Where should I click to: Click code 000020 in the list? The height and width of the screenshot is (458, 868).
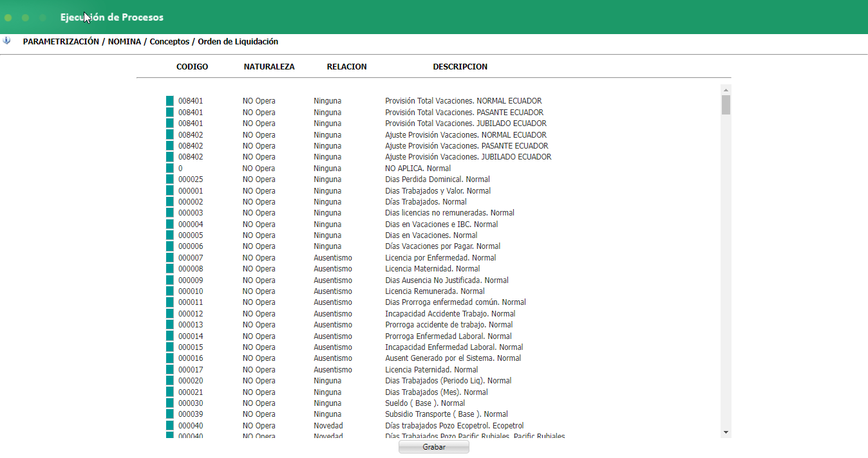click(x=191, y=381)
